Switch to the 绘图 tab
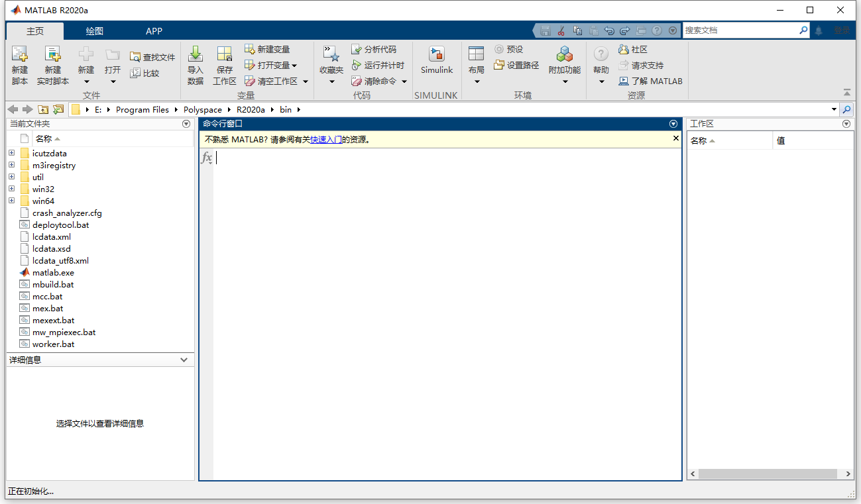This screenshot has width=861, height=504. [x=94, y=31]
